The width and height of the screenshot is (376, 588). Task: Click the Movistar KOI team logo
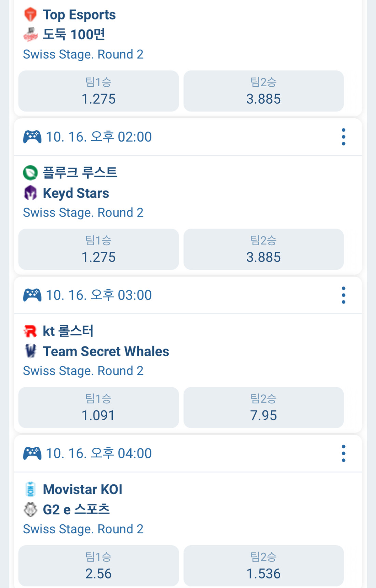point(30,489)
